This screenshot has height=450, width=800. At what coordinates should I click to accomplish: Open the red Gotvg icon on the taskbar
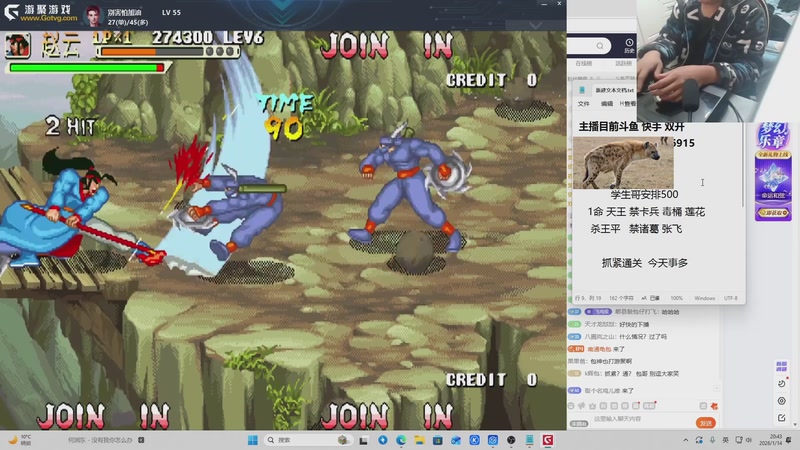pos(548,440)
